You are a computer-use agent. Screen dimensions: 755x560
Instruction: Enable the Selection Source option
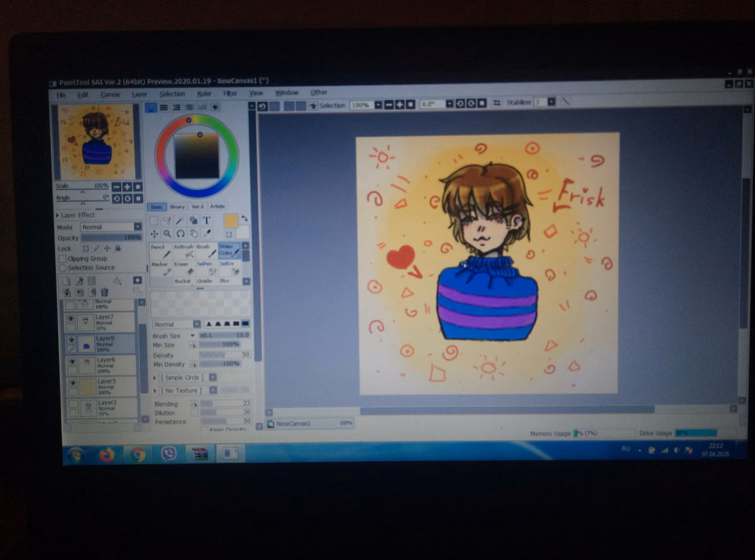62,268
